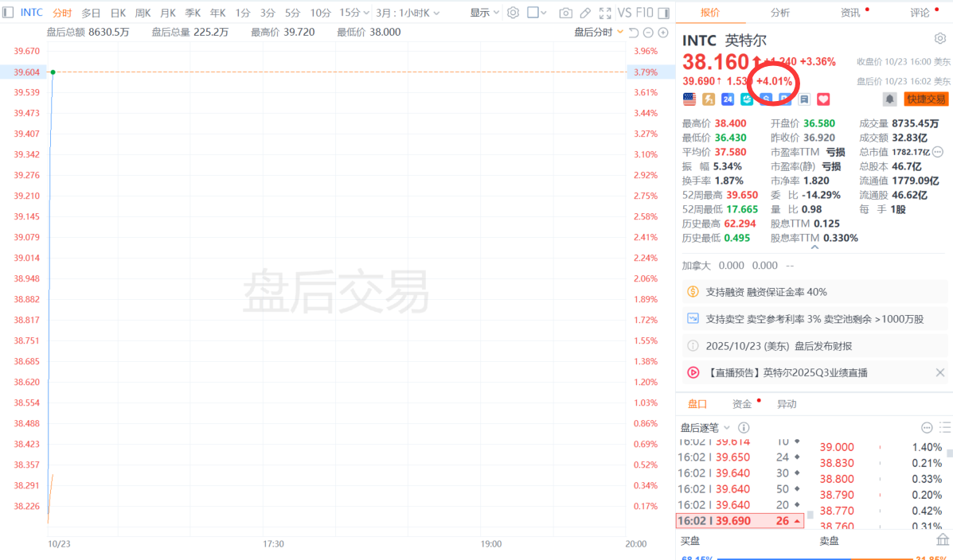Click the VS compare icon
953x560 pixels.
point(625,13)
